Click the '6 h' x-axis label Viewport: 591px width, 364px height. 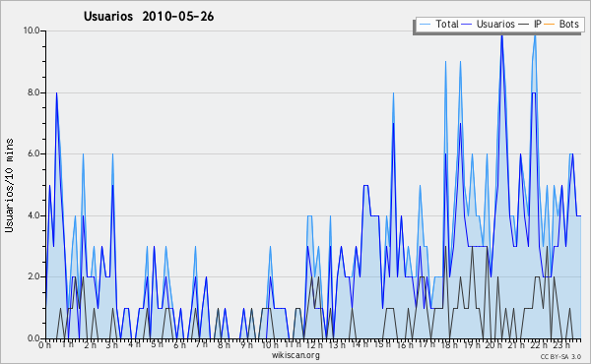[x=179, y=344]
